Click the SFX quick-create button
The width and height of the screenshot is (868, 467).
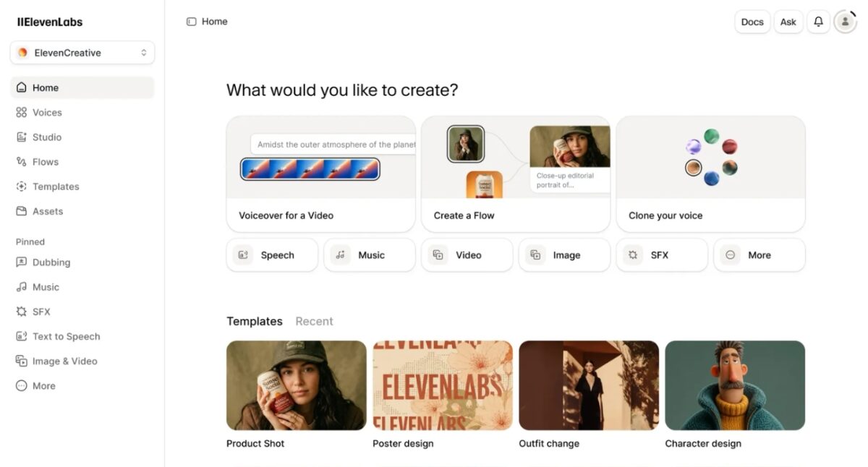point(662,255)
